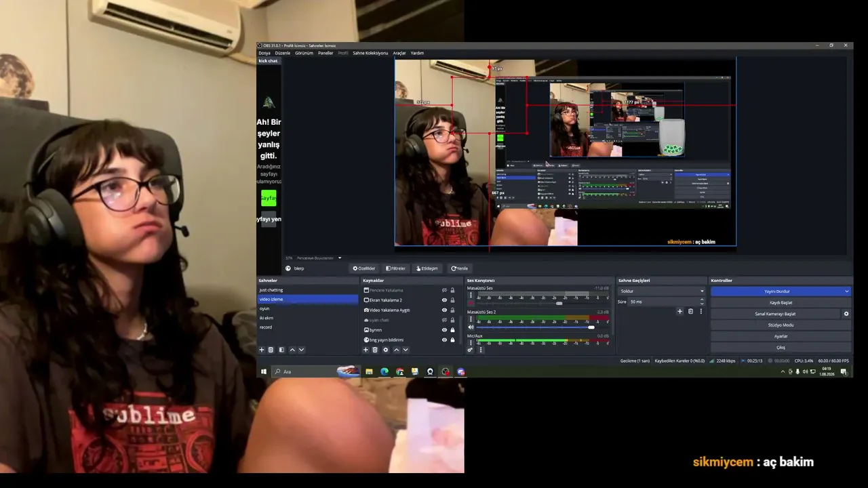The width and height of the screenshot is (868, 488).
Task: Hide the bng yayın bildirimi source
Action: 444,340
